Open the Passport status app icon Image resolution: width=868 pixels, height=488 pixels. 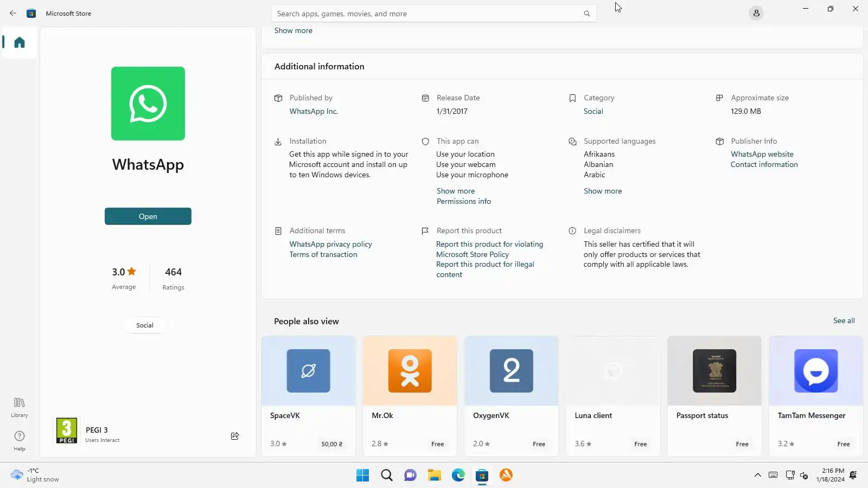tap(714, 371)
